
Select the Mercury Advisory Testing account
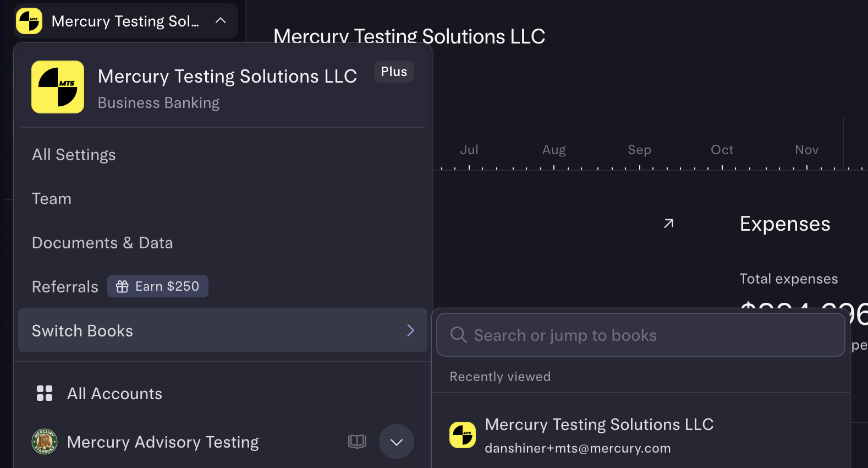(x=163, y=442)
